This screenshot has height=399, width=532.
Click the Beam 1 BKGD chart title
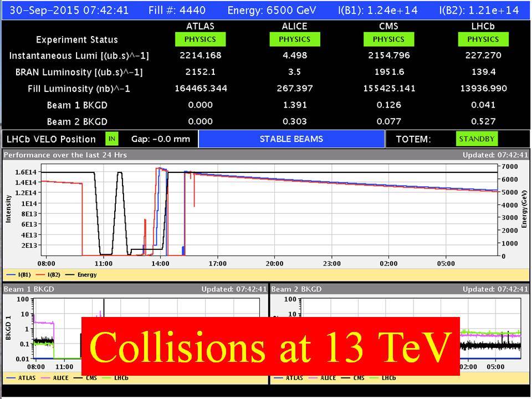pos(29,289)
